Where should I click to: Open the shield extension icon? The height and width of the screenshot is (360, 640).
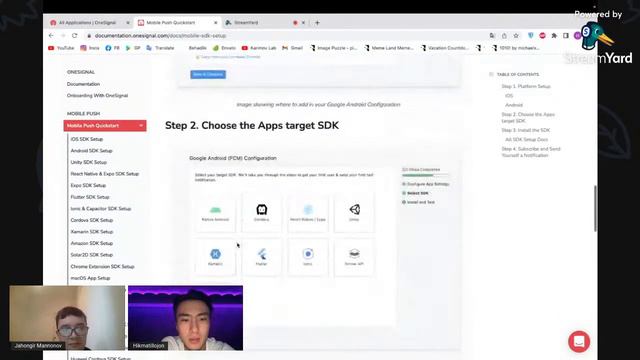pos(531,36)
